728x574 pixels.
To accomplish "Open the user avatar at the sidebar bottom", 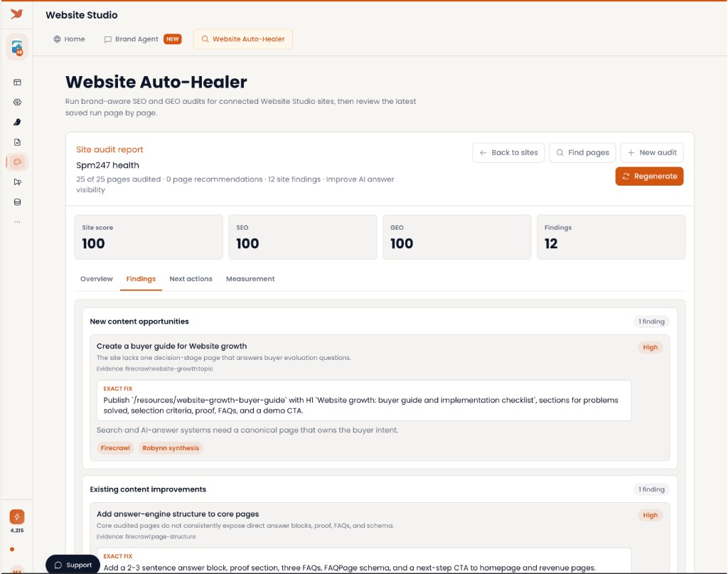I will click(x=17, y=570).
